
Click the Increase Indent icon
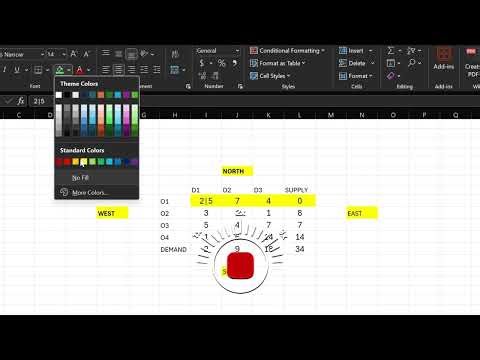[156, 70]
